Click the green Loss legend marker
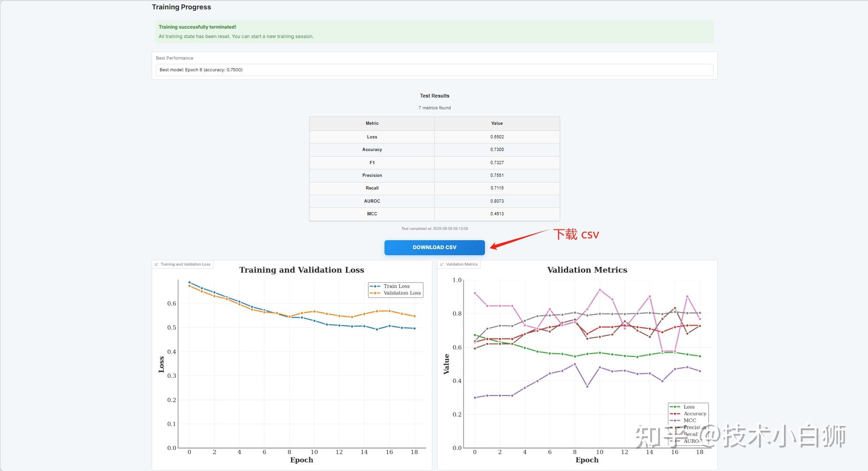Viewport: 868px width, 471px height. click(x=675, y=407)
